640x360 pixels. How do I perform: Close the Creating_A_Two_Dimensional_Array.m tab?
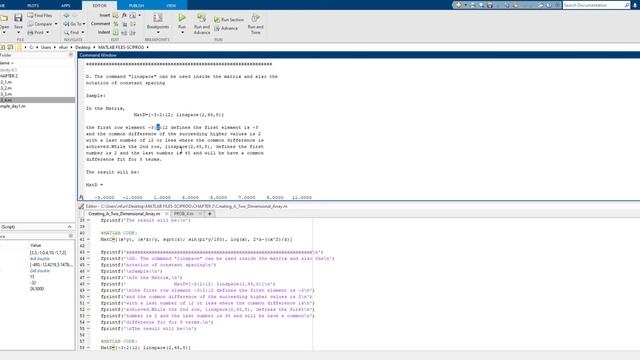(x=166, y=214)
